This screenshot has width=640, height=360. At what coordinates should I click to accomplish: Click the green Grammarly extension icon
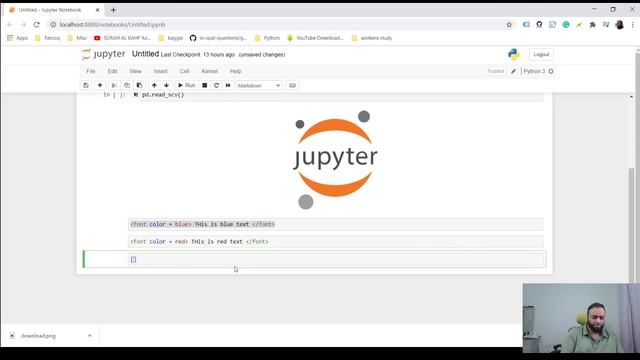pyautogui.click(x=566, y=24)
